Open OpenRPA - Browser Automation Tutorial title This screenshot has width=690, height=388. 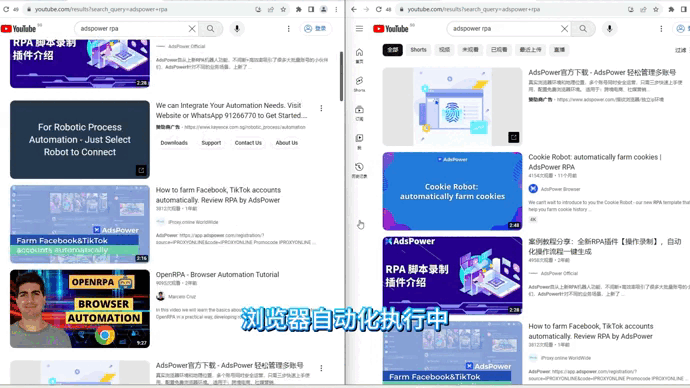[217, 275]
